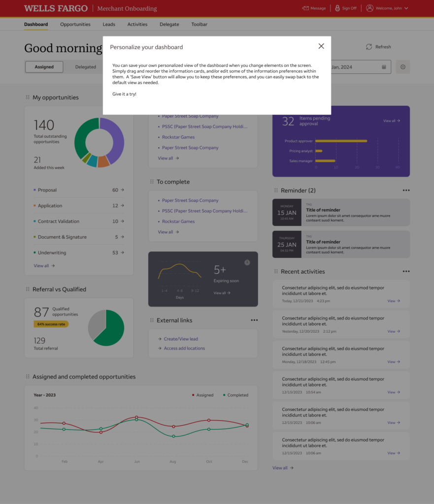Switch to the Delegate tab
Viewport: 434px width, 504px height.
coord(169,25)
